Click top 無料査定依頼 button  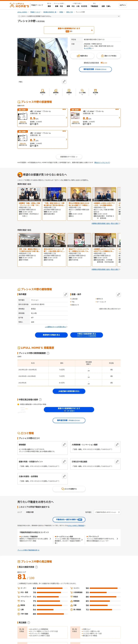[95, 69]
